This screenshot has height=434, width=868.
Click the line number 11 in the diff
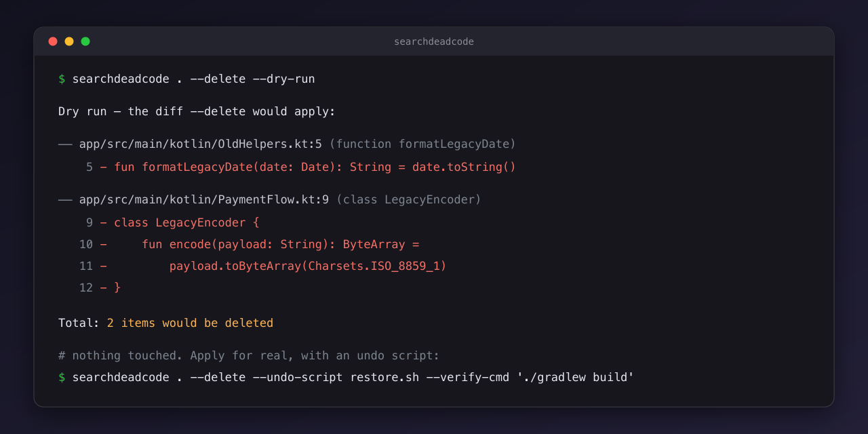86,266
